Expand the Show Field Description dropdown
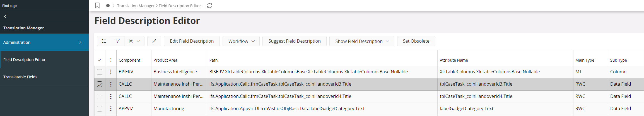 click(x=362, y=41)
